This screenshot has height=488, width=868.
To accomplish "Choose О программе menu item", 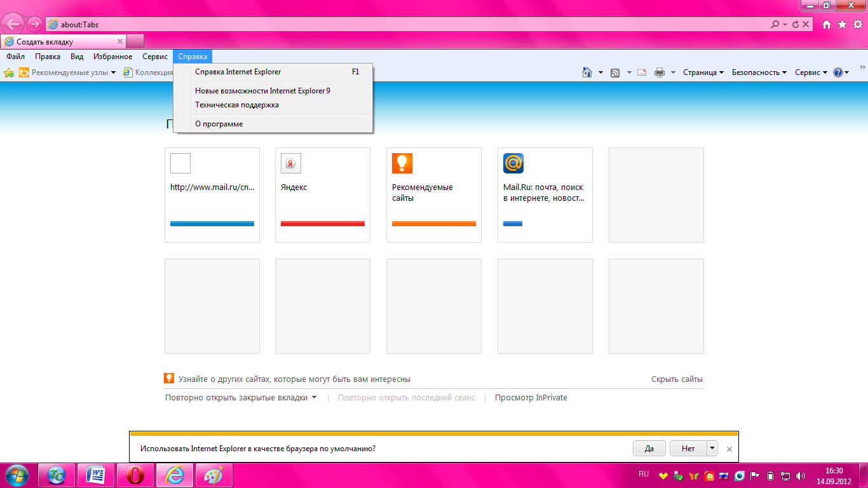I will coord(273,124).
